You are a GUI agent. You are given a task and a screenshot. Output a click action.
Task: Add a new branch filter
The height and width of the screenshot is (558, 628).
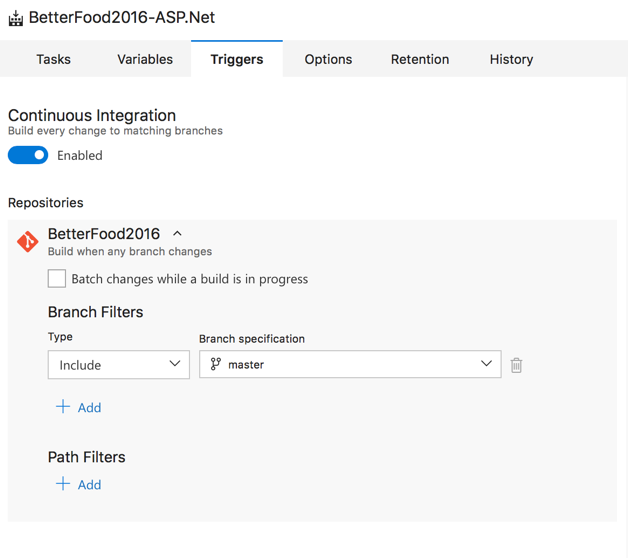coord(78,407)
